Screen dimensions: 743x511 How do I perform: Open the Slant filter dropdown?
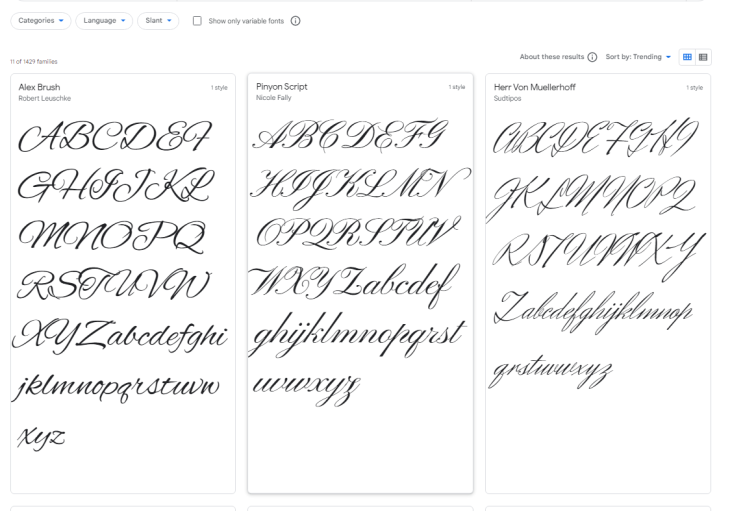(158, 21)
